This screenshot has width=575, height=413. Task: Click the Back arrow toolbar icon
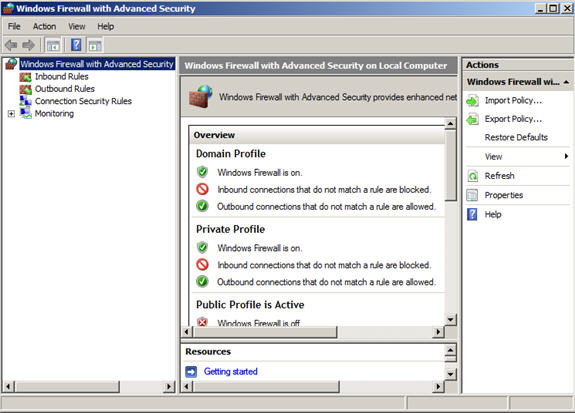(x=11, y=45)
